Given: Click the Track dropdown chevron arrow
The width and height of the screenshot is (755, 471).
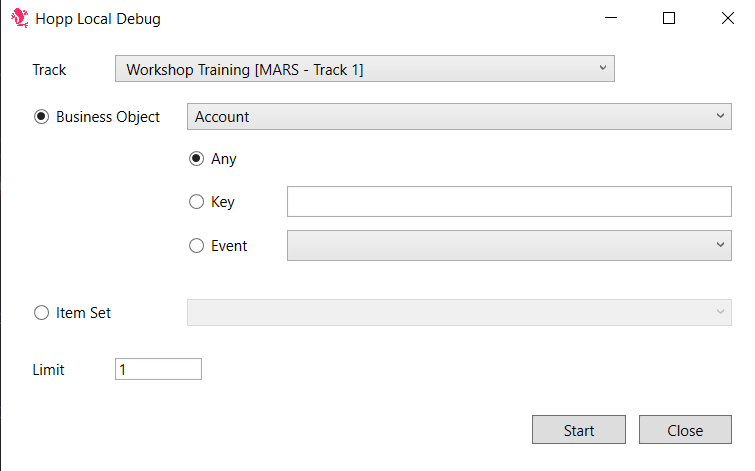Looking at the screenshot, I should coord(602,68).
